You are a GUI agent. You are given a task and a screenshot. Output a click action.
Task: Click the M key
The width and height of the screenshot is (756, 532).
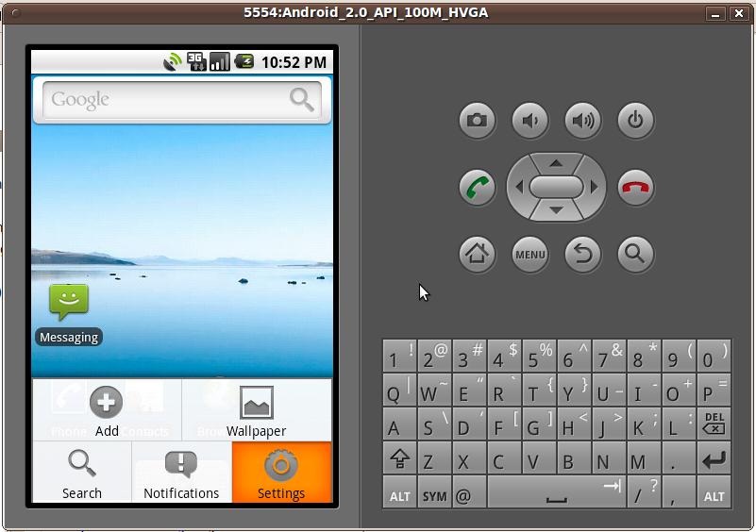click(x=644, y=458)
